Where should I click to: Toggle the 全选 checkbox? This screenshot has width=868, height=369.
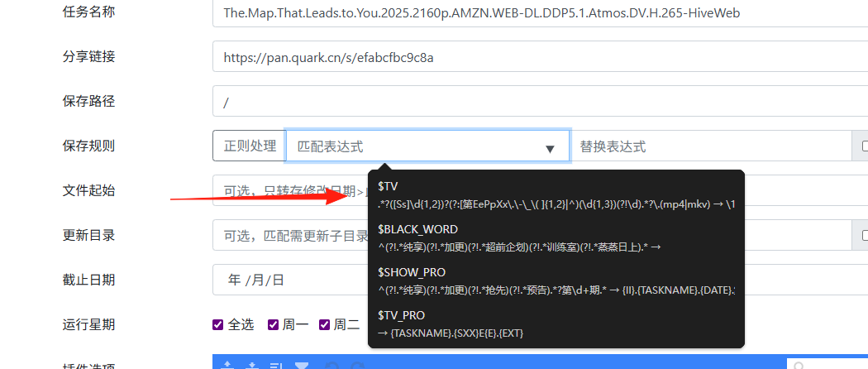click(x=217, y=324)
